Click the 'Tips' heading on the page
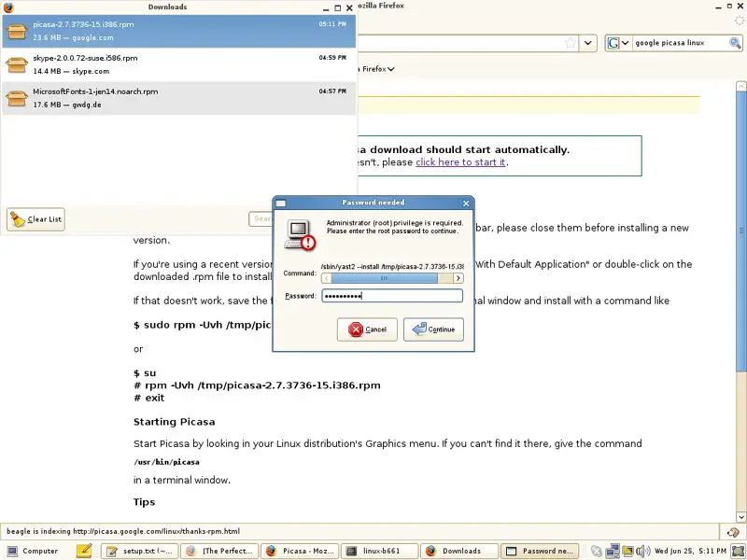This screenshot has height=560, width=747. tap(145, 502)
